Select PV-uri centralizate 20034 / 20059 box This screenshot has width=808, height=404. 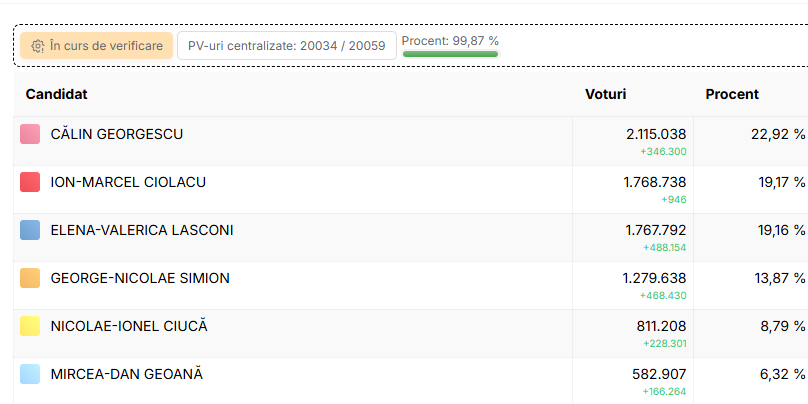287,46
